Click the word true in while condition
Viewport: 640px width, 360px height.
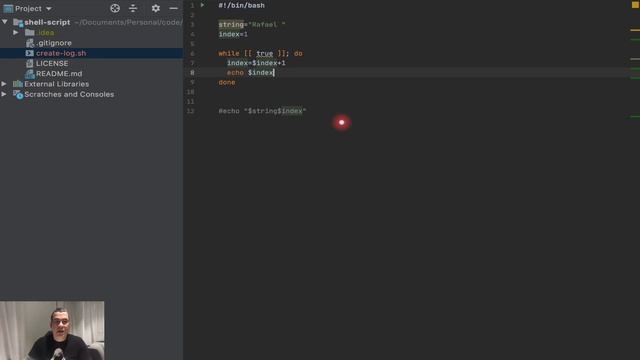point(264,53)
